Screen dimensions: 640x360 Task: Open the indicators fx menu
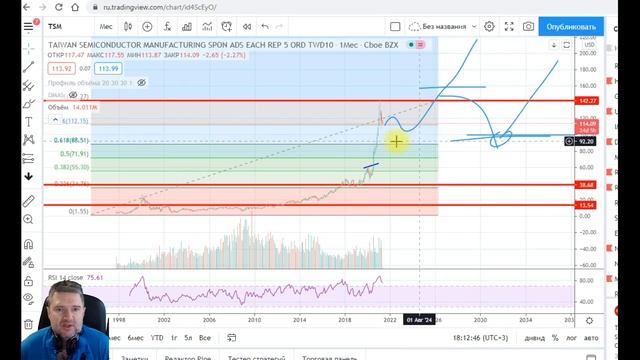coord(167,27)
